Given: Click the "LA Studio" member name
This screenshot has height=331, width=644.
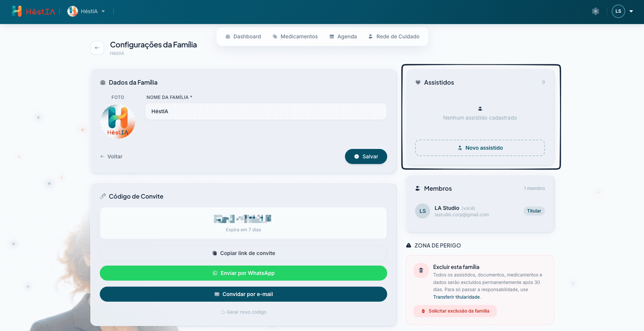Looking at the screenshot, I should [447, 208].
